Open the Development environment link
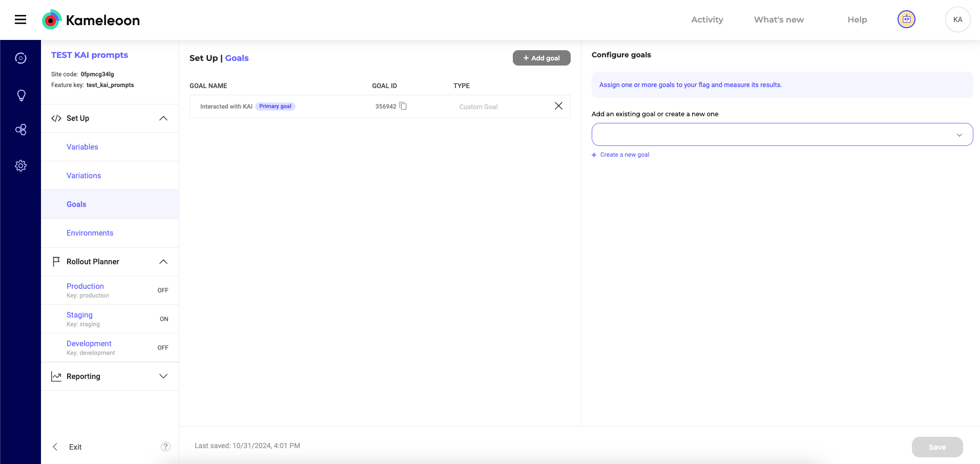Image resolution: width=980 pixels, height=464 pixels. coord(89,344)
